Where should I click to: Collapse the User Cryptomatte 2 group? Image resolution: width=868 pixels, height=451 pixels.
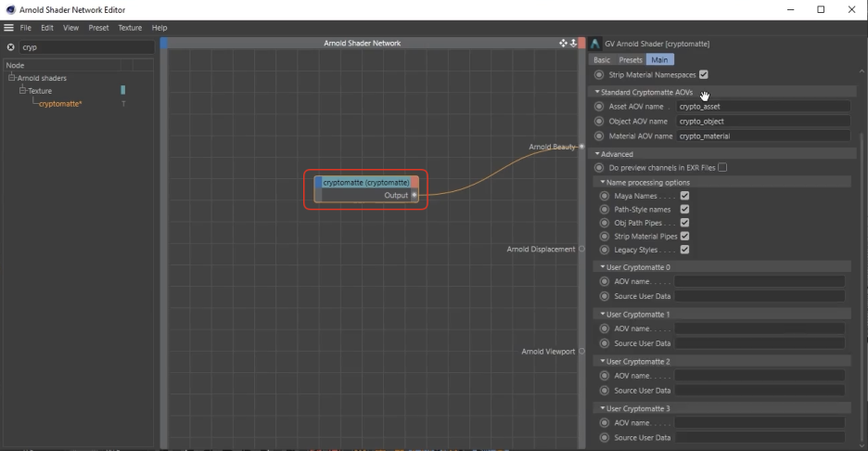pos(602,361)
